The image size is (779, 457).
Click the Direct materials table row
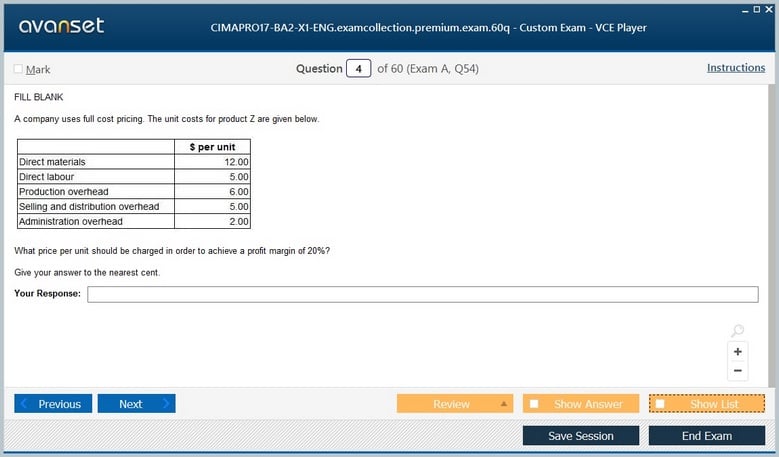(133, 161)
